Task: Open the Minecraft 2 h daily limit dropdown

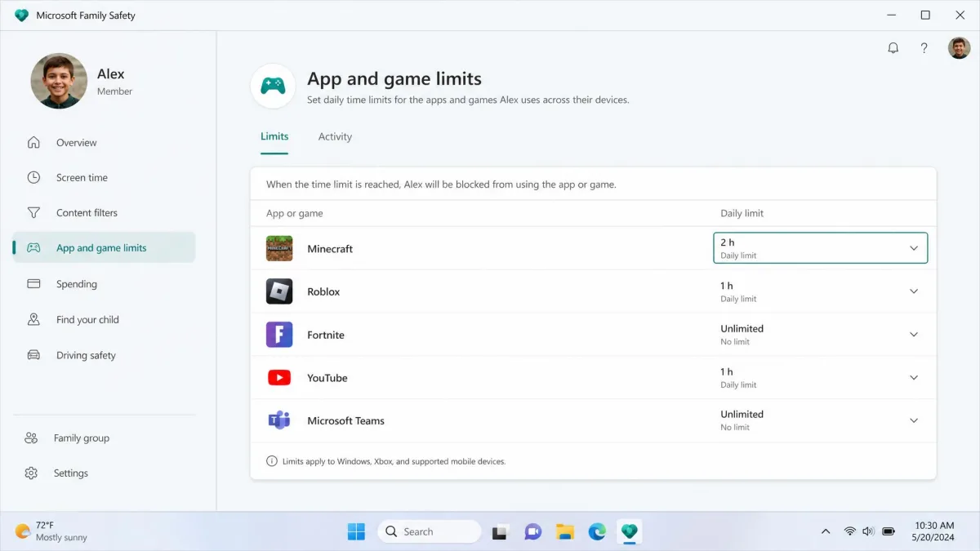Action: coord(820,248)
